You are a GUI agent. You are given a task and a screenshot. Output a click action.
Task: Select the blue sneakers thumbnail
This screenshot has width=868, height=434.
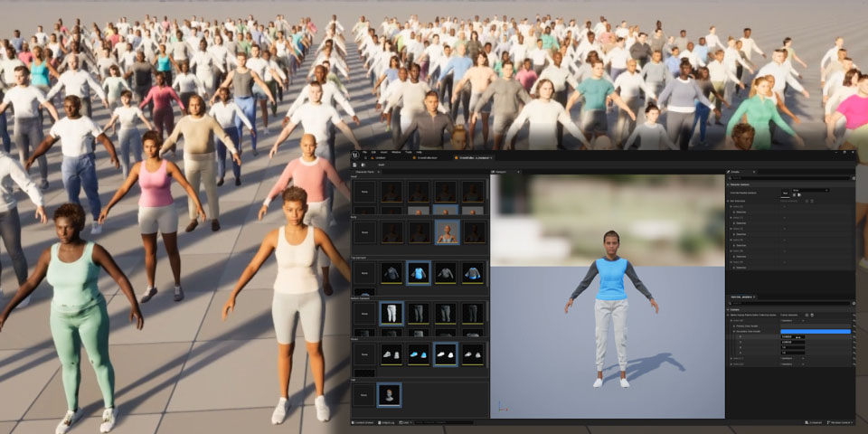(x=419, y=354)
